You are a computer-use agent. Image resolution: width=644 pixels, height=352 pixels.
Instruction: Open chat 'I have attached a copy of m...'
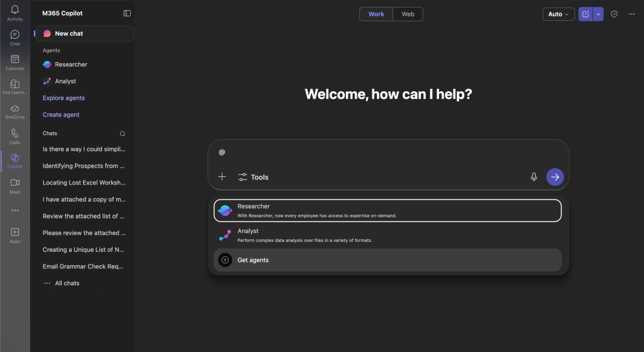pos(84,199)
